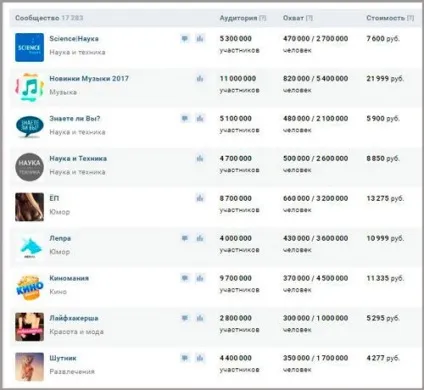
Task: Open the Знаете ли Вы? community link
Action: point(75,118)
